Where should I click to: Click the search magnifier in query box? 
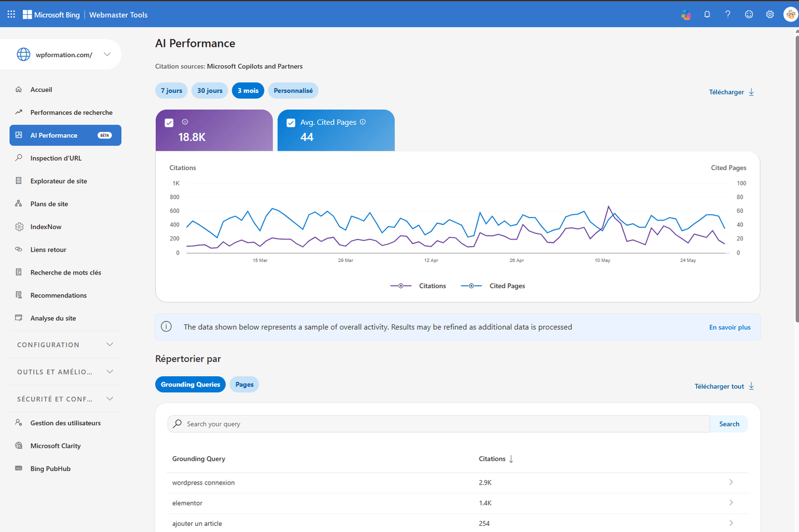(177, 424)
